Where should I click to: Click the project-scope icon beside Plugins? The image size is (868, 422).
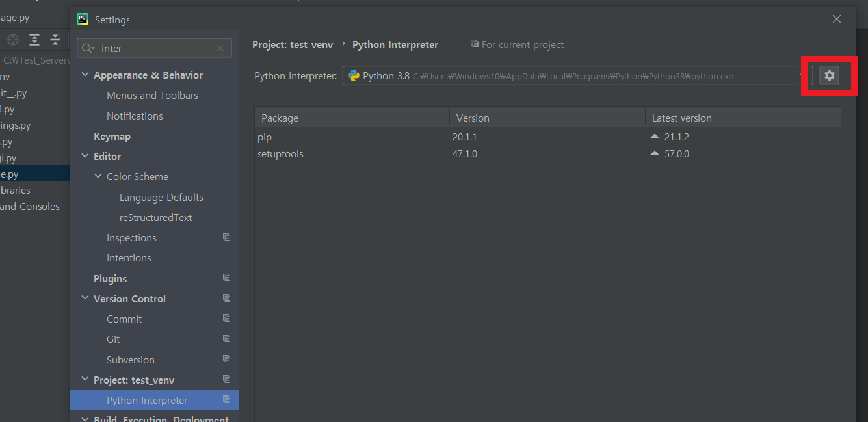pyautogui.click(x=226, y=278)
